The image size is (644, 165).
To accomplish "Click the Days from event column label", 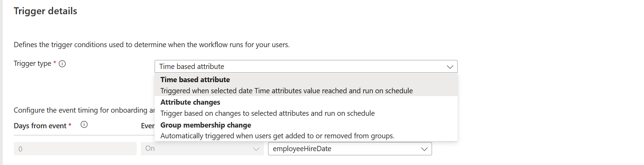I will (40, 126).
